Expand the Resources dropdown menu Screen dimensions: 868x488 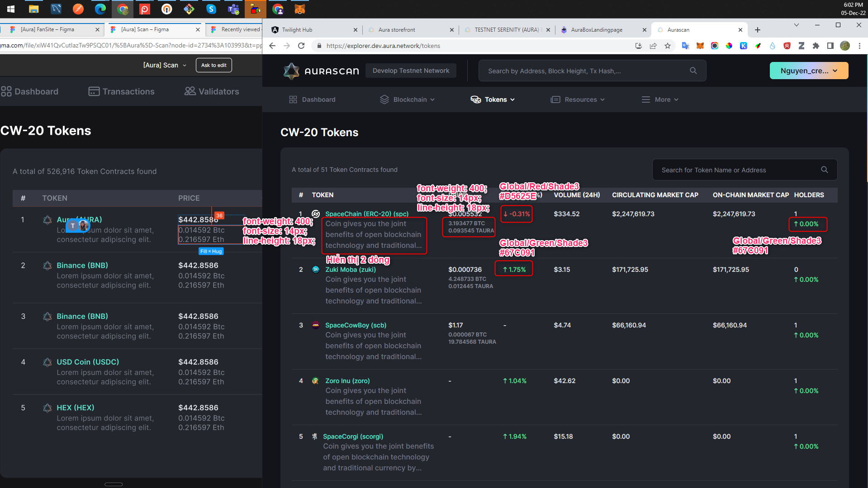click(578, 99)
